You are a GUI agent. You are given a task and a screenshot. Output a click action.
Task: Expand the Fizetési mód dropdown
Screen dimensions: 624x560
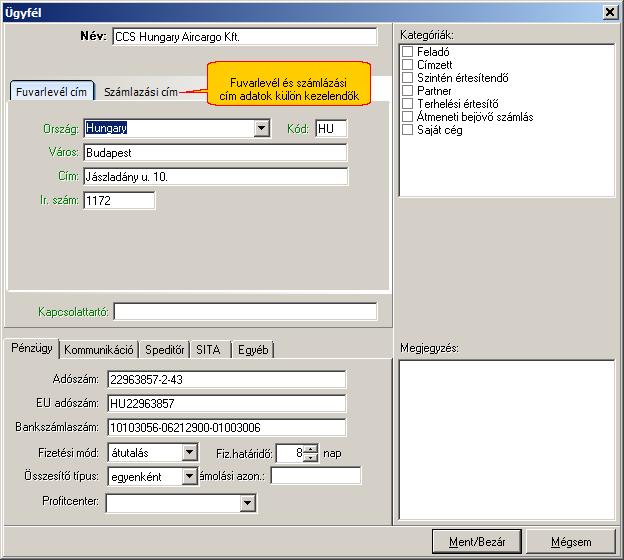(x=189, y=453)
